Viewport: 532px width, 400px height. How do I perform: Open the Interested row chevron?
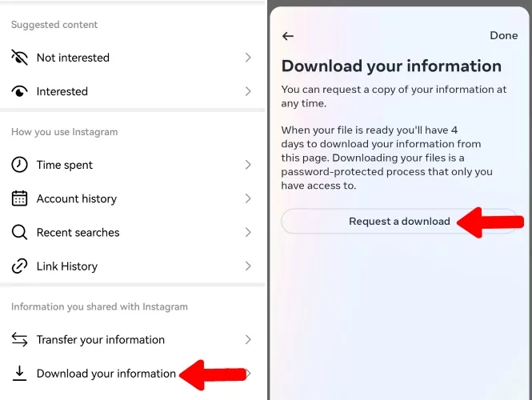(248, 91)
